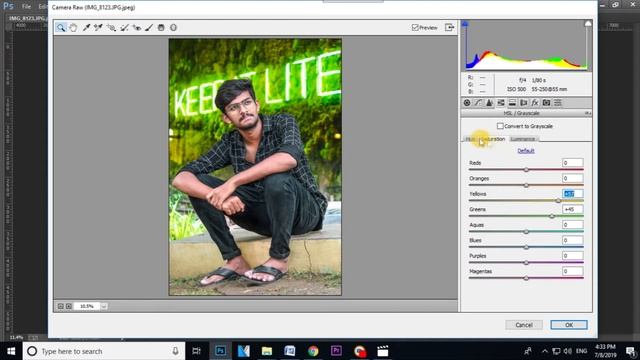Select the Adjustment Brush tool
The width and height of the screenshot is (640, 360).
pos(149,27)
